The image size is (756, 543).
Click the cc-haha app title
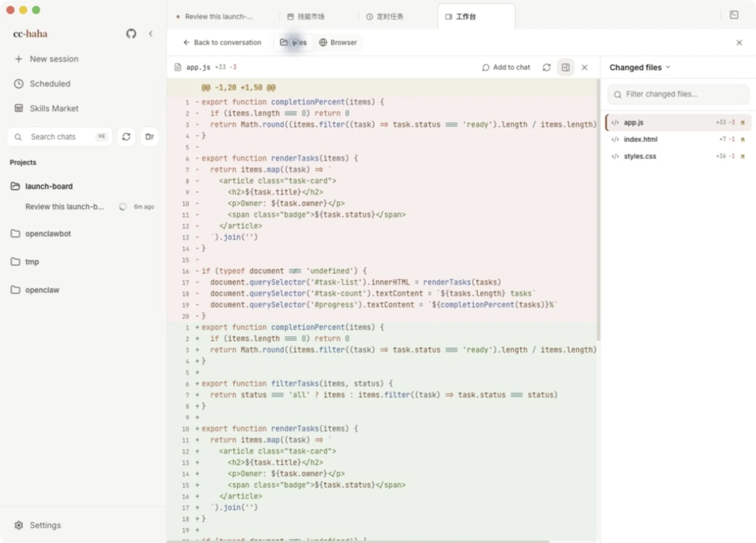tap(30, 34)
